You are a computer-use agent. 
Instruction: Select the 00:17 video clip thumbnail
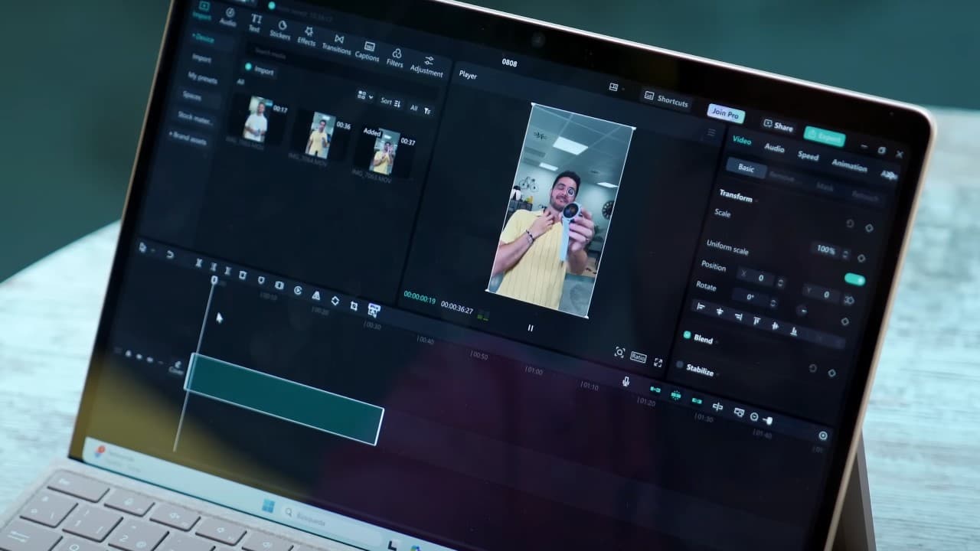click(259, 119)
